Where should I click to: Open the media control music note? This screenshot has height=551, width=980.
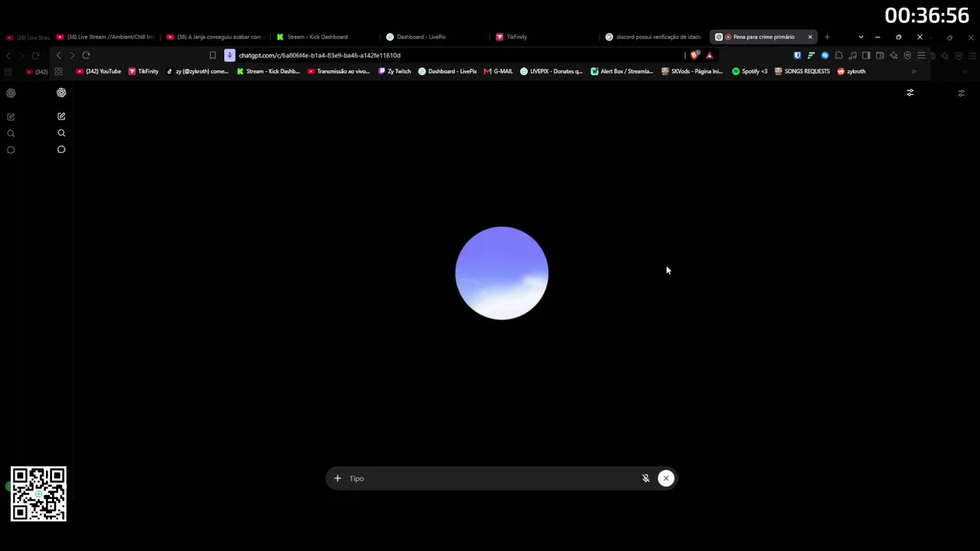[852, 55]
